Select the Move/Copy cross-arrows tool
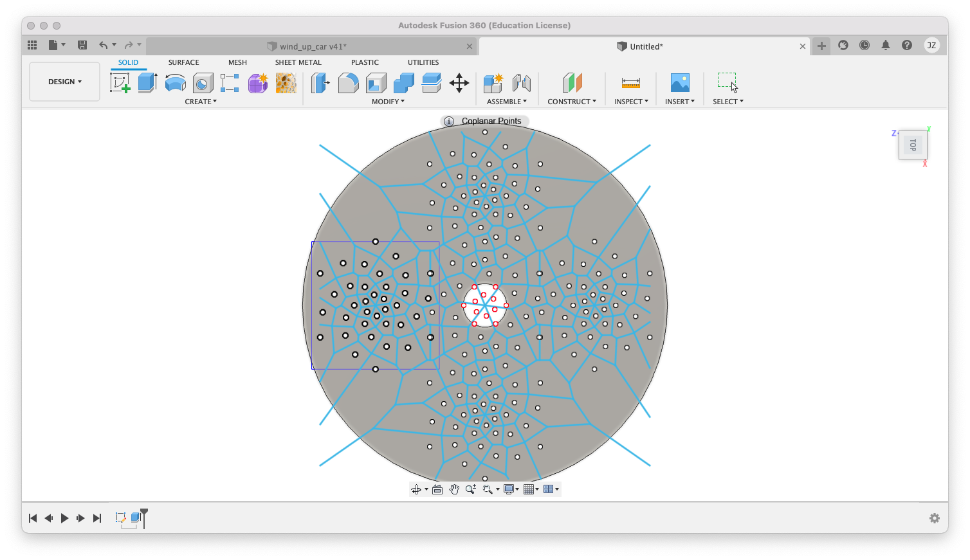 [459, 83]
